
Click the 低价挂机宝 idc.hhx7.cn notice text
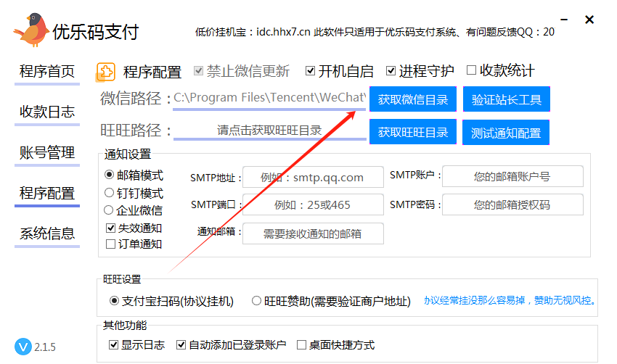click(375, 32)
